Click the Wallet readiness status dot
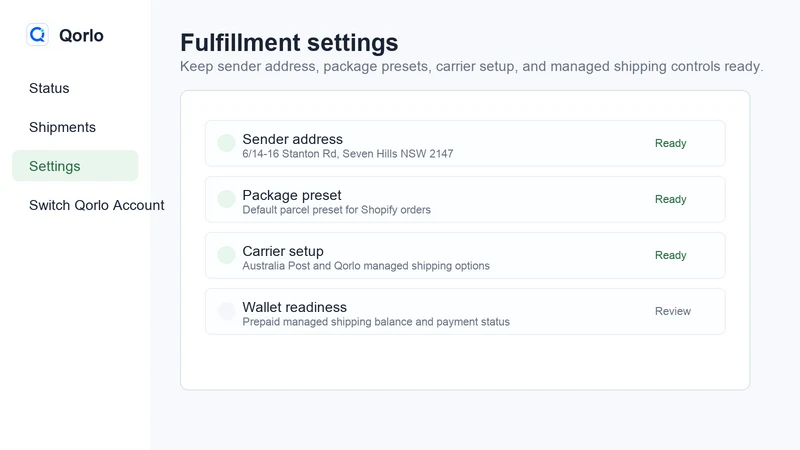This screenshot has height=450, width=800. 227,311
